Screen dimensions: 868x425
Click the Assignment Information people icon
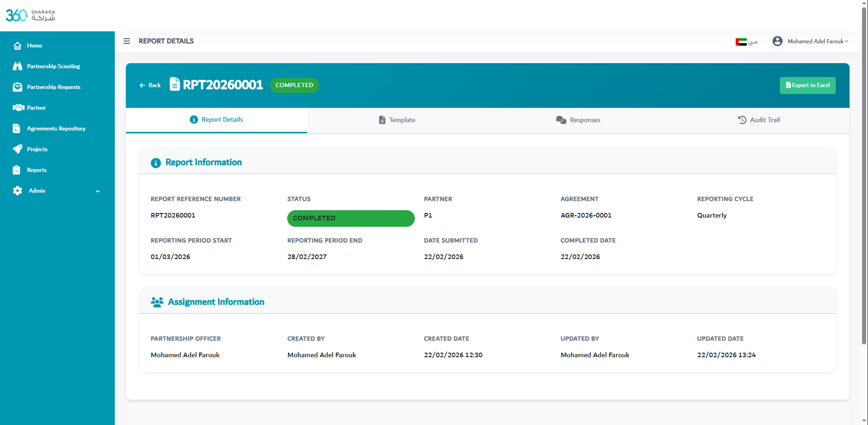click(x=157, y=302)
